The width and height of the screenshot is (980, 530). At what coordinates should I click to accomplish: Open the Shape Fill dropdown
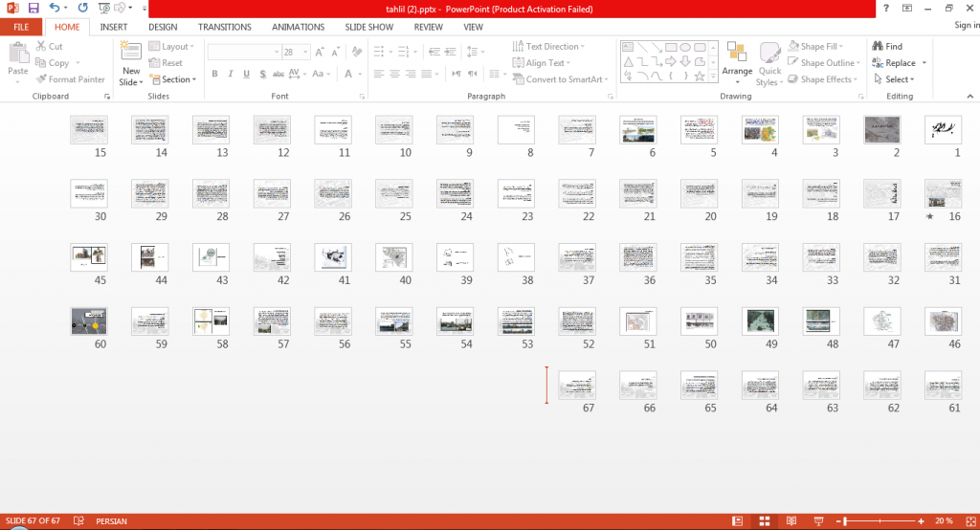point(817,46)
